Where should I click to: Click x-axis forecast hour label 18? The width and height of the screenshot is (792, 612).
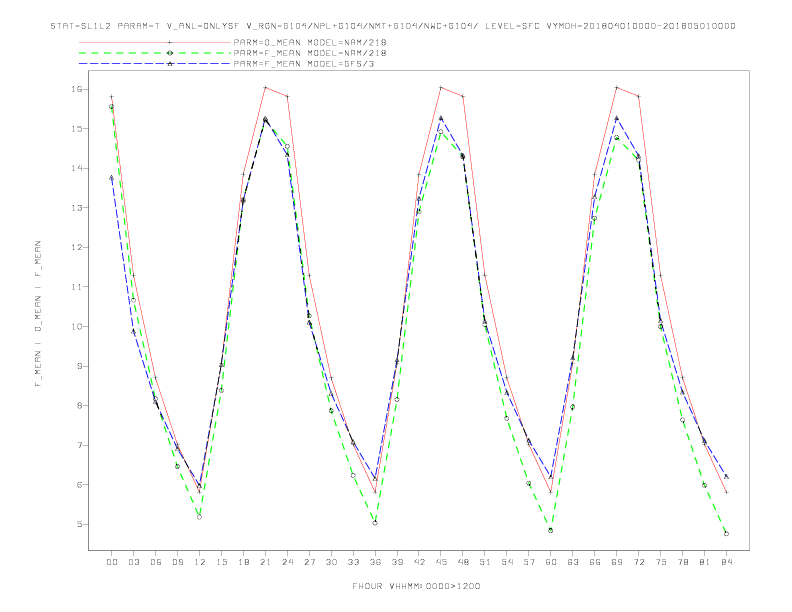(243, 562)
